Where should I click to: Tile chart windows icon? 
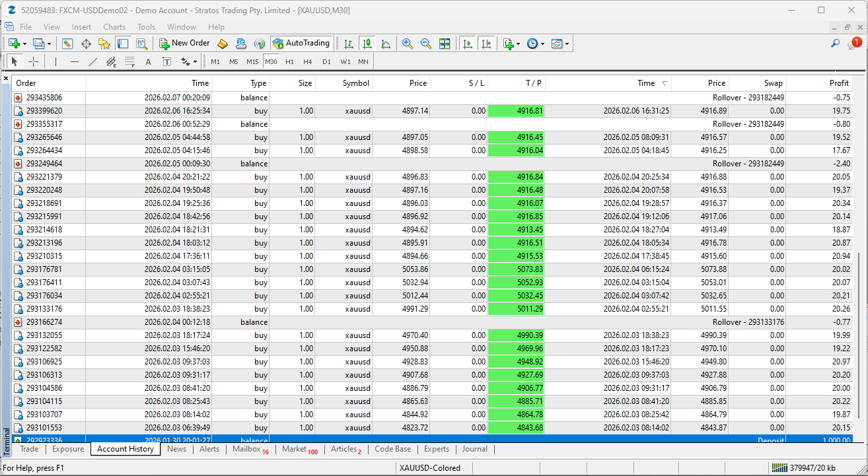click(x=445, y=44)
